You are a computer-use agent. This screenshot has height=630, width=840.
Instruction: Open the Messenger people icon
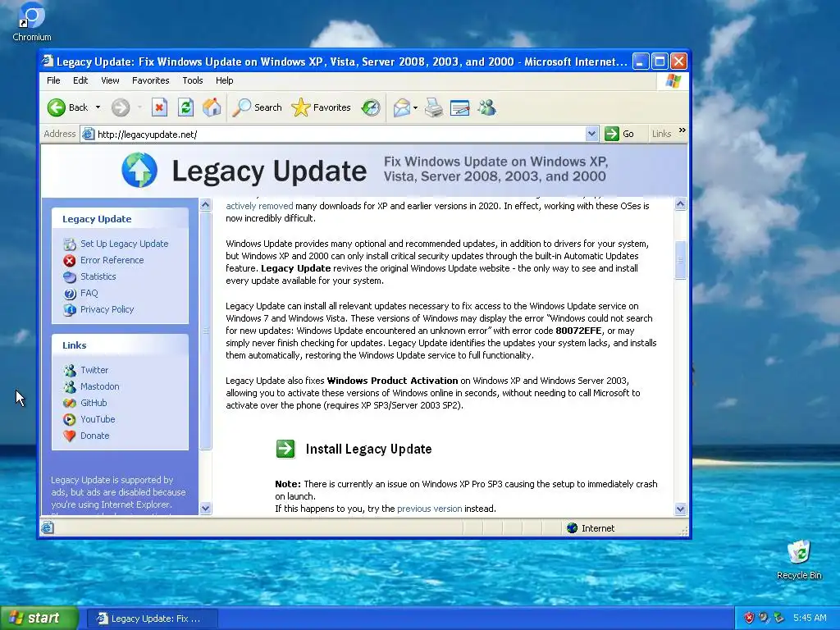click(x=486, y=107)
